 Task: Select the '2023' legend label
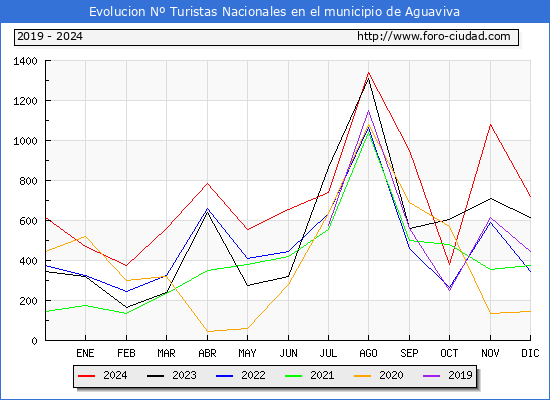point(184,375)
